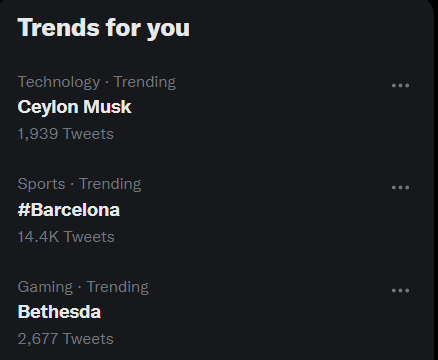The image size is (438, 360).
Task: Click the 14.4K figure under #Barcelona
Action: point(38,237)
